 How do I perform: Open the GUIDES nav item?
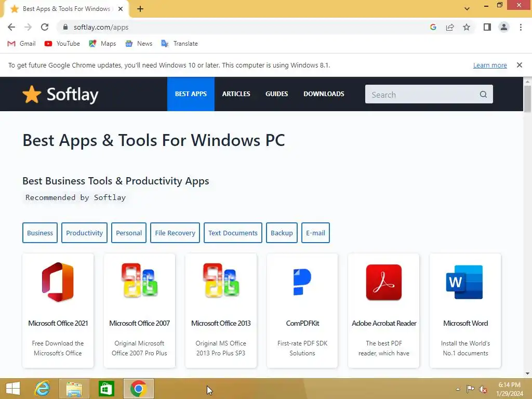pyautogui.click(x=276, y=94)
